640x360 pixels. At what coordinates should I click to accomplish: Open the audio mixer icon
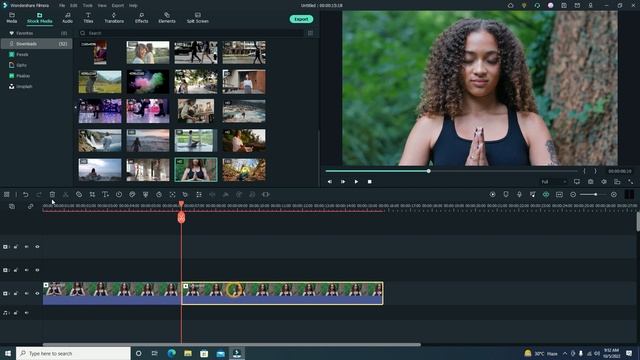pyautogui.click(x=533, y=195)
